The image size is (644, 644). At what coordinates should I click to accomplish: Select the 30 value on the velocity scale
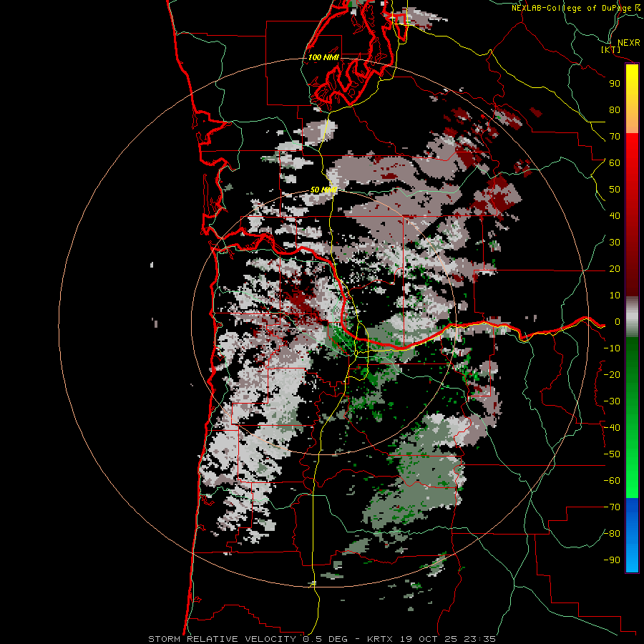(x=615, y=243)
